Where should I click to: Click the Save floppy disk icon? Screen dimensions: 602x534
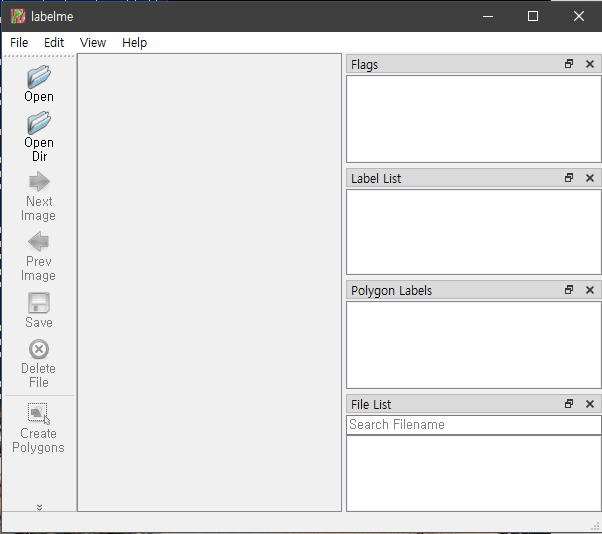39,303
